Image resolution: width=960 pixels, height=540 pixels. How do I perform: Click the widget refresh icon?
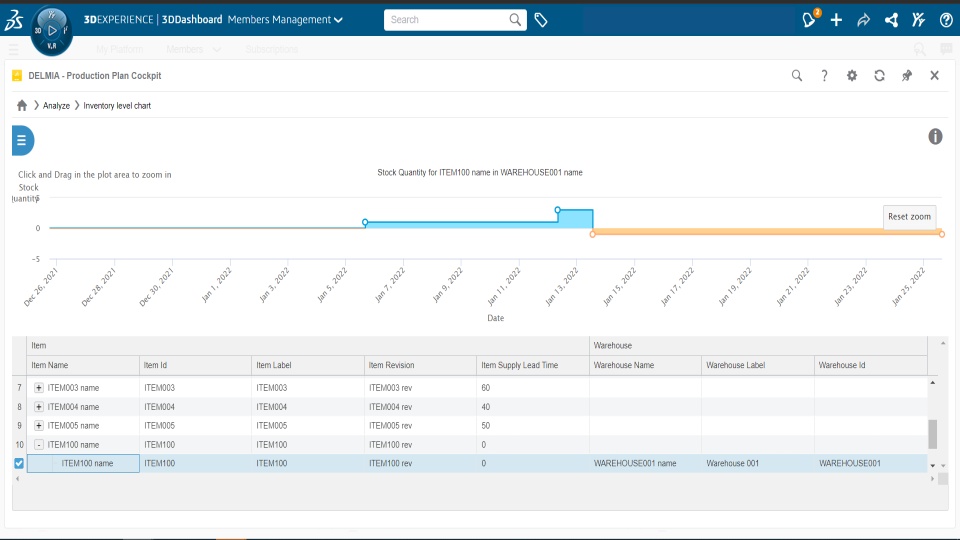coord(879,76)
